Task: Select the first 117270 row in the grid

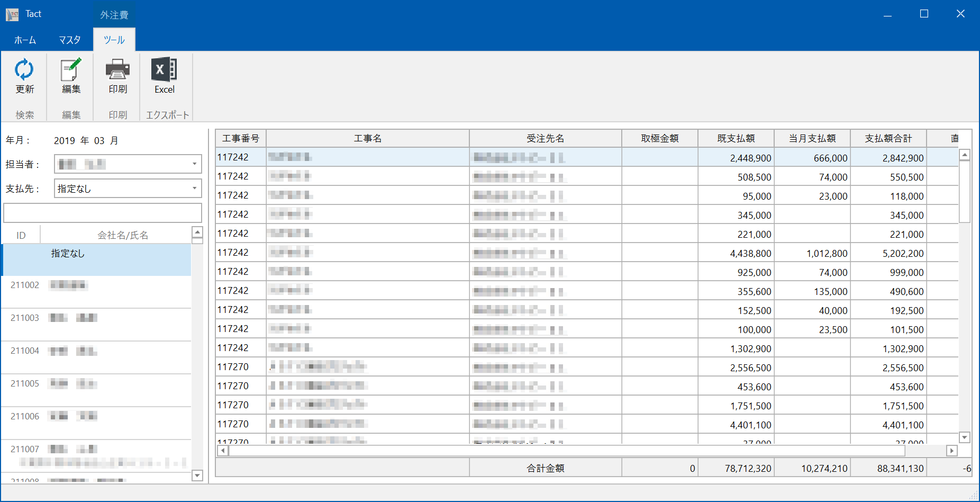Action: (x=233, y=367)
